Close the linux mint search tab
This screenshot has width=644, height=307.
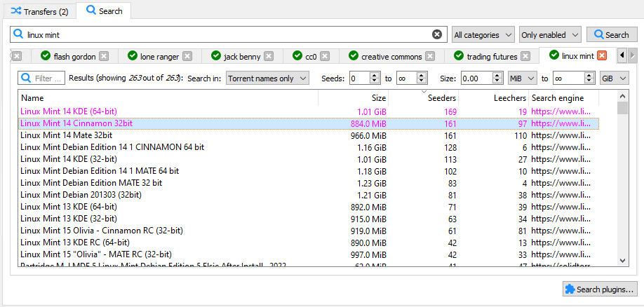(x=602, y=55)
